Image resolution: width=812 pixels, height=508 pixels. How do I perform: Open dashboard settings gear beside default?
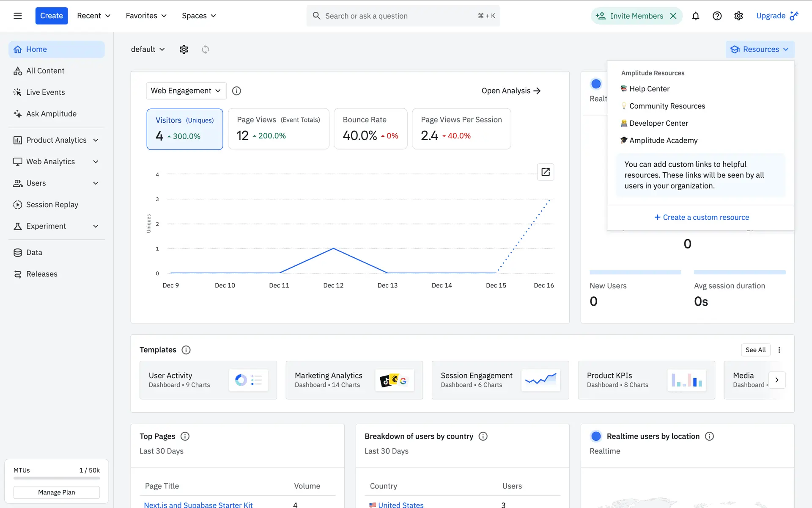tap(184, 50)
